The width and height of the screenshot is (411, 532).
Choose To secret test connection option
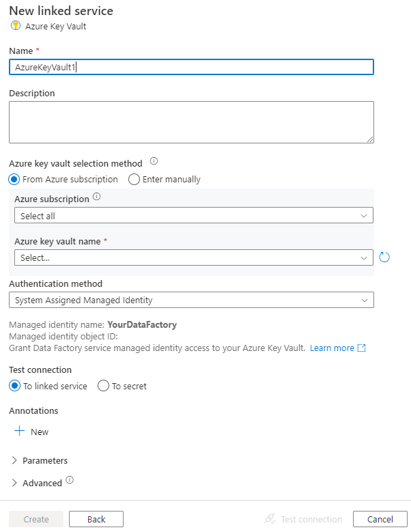click(104, 386)
